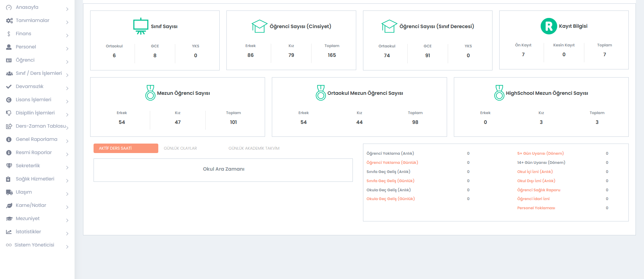
Task: Expand the Sistem Yöneticisi chevron
Action: point(67,247)
